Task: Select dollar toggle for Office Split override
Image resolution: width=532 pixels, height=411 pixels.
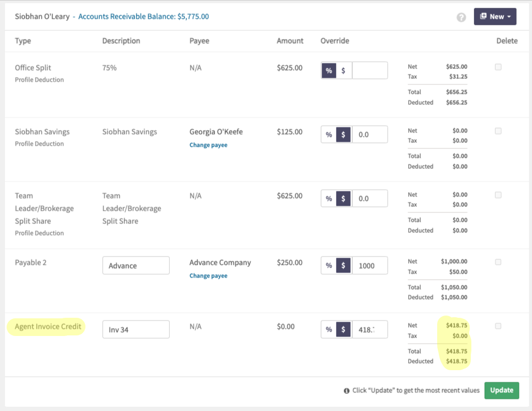Action: tap(343, 71)
